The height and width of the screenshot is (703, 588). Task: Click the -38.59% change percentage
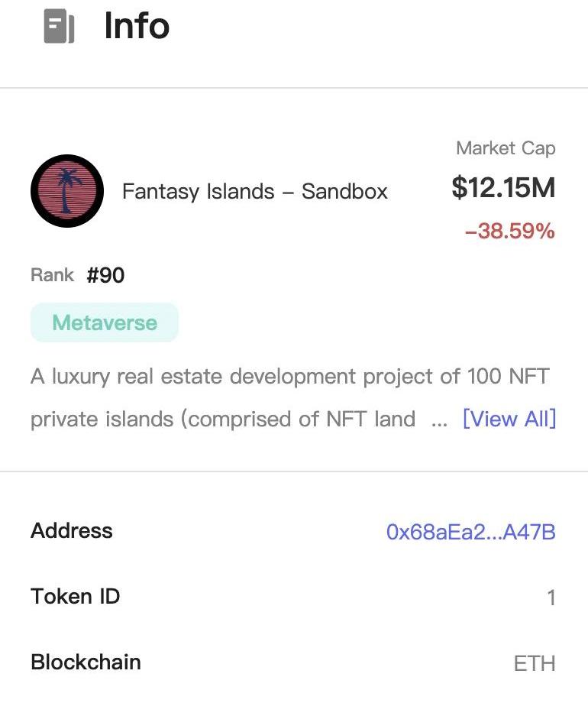pyautogui.click(x=510, y=231)
